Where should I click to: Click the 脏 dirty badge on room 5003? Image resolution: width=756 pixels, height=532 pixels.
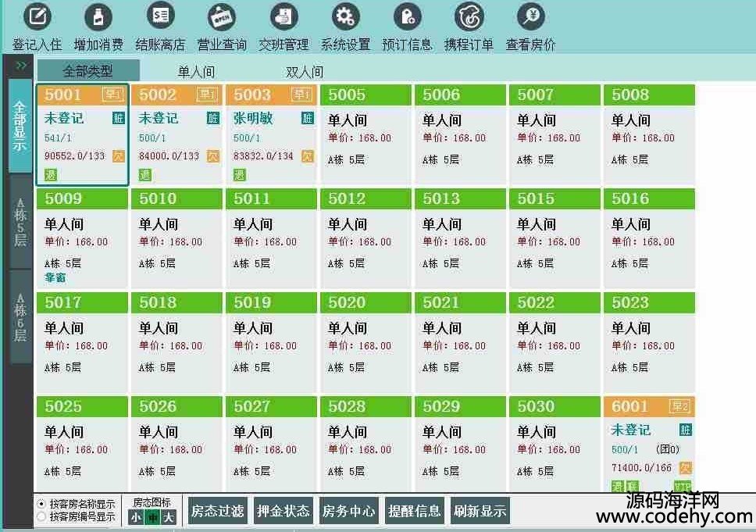tap(307, 118)
